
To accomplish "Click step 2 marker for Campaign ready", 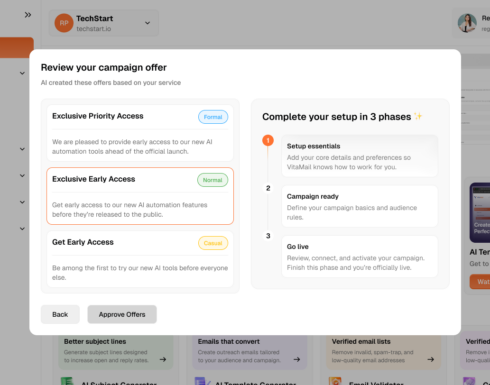I will click(268, 188).
